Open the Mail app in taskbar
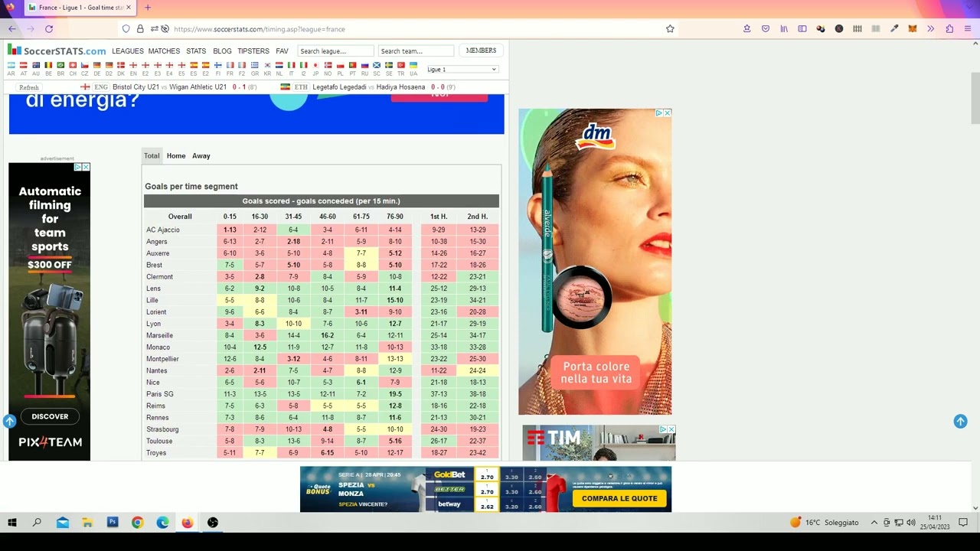The image size is (980, 551). 63,523
